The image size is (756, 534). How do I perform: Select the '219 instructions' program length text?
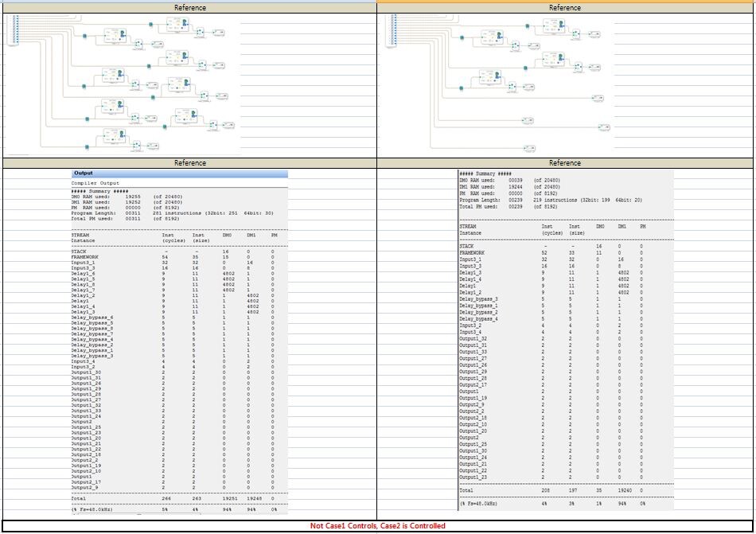[x=555, y=200]
